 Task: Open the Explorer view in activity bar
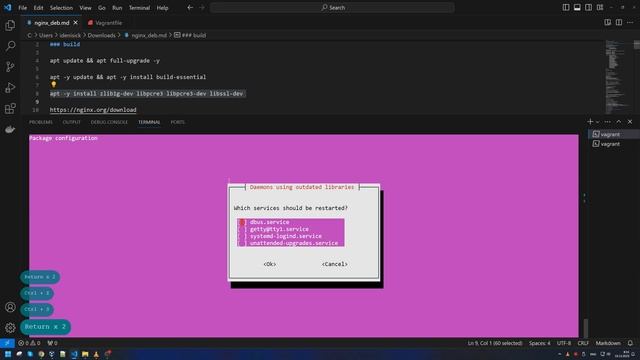pyautogui.click(x=10, y=25)
